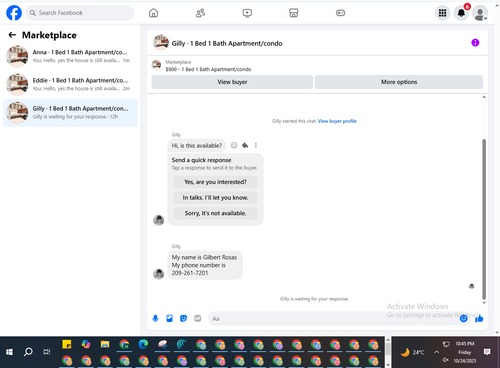
Task: Click the View buyer button
Action: [x=232, y=82]
